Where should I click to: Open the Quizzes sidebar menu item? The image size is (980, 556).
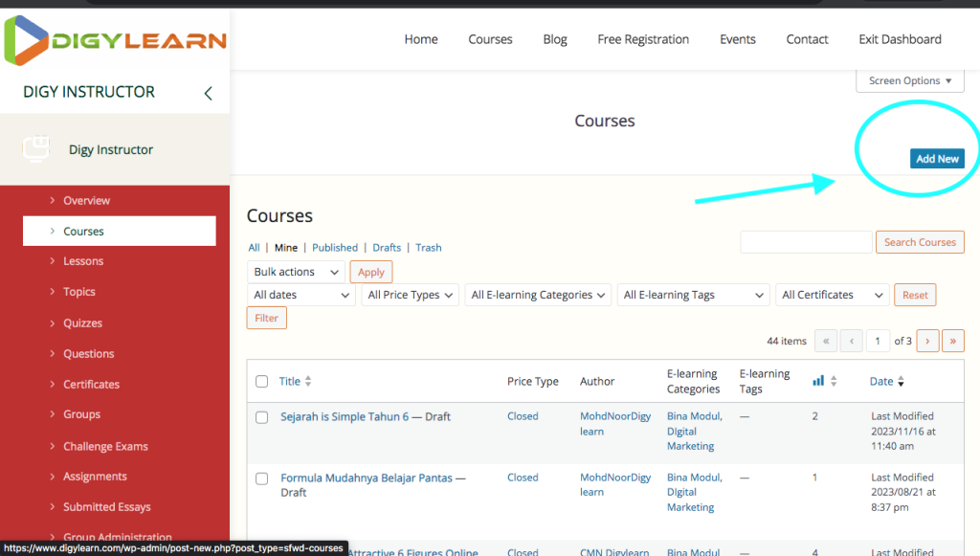82,323
